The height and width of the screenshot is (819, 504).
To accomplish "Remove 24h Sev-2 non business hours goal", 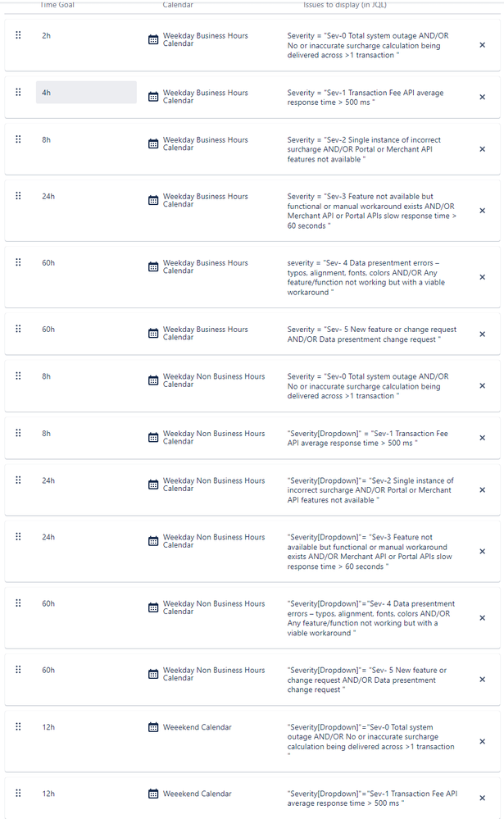I will point(482,490).
